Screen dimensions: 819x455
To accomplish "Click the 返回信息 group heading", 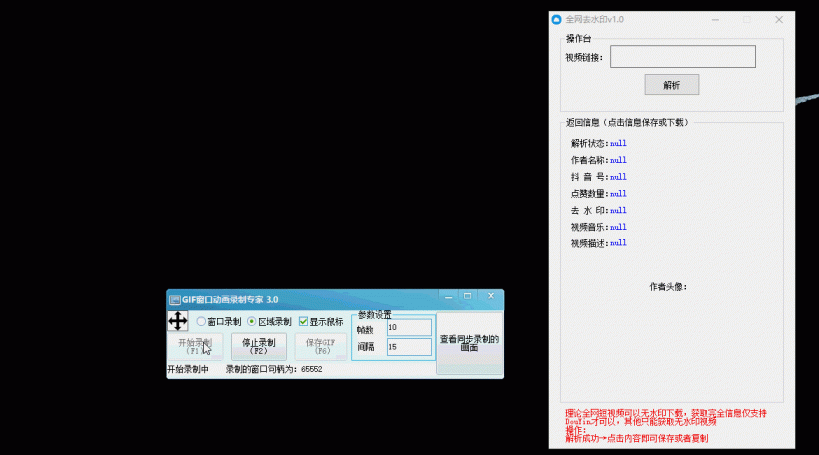I will pos(627,123).
